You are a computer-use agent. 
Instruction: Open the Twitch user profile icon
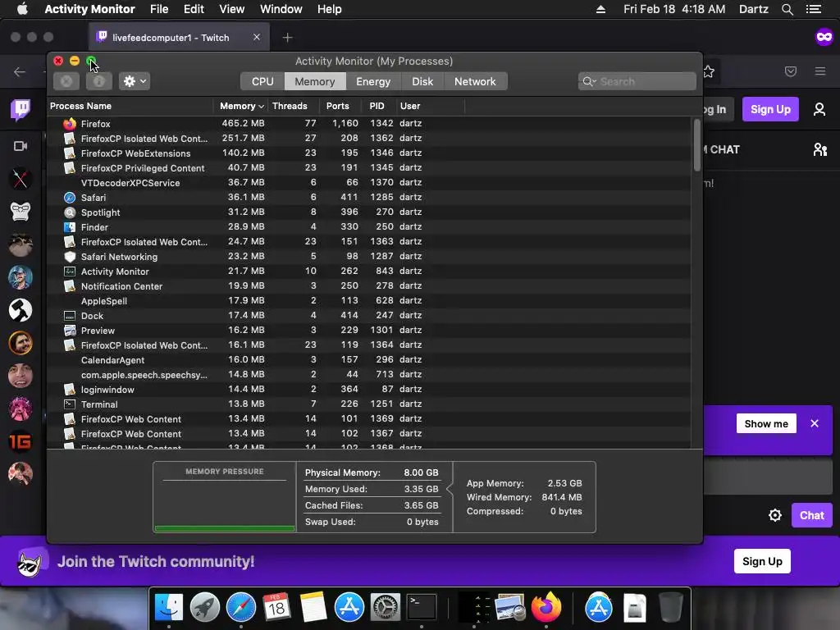coord(819,109)
